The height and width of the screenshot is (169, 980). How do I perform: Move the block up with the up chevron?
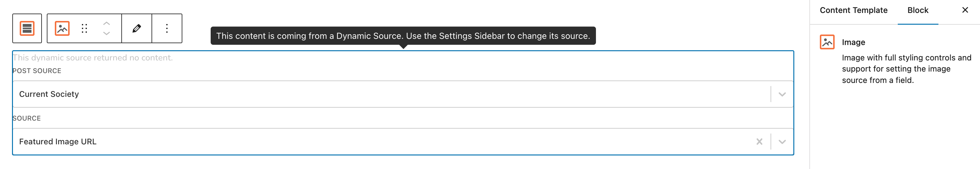[107, 24]
